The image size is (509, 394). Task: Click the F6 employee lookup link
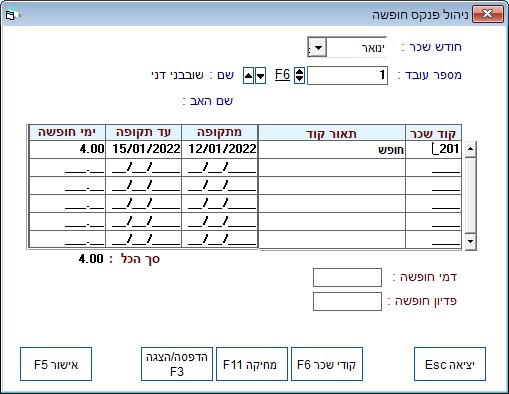(x=282, y=74)
